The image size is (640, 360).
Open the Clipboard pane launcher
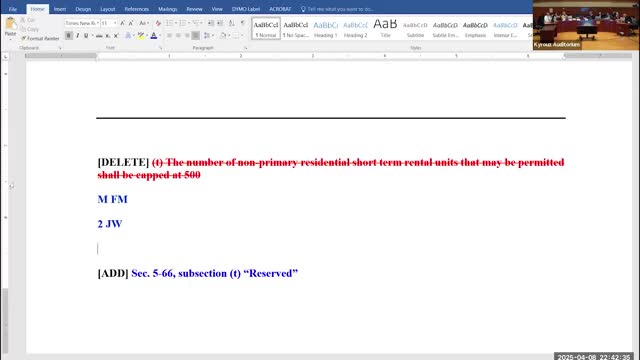pos(60,48)
